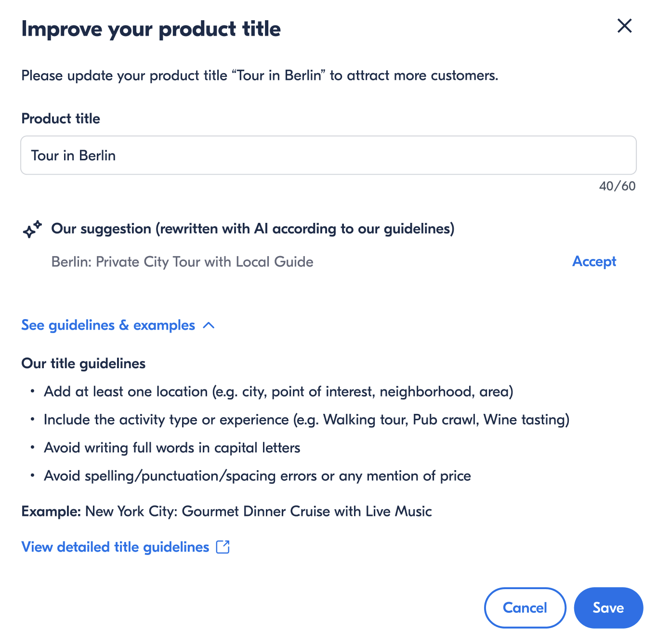Collapse guidelines using the chevron arrow
Screen dimensions: 657x644
click(209, 325)
